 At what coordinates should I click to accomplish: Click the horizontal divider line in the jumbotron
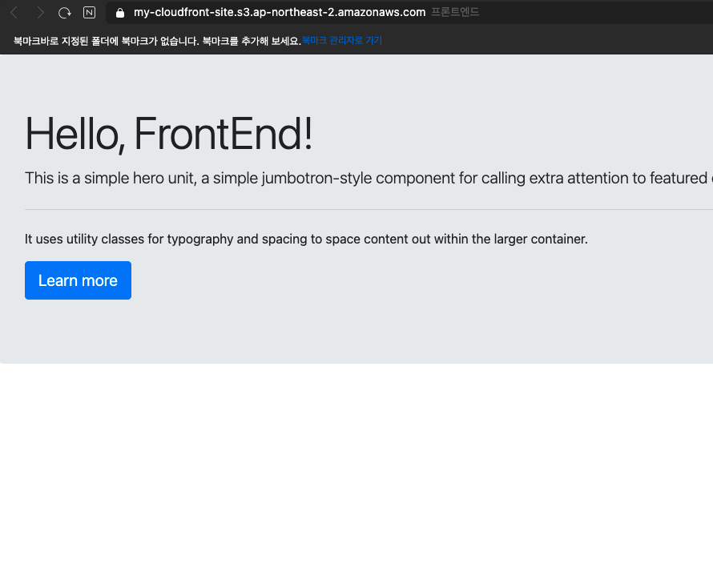[369, 210]
